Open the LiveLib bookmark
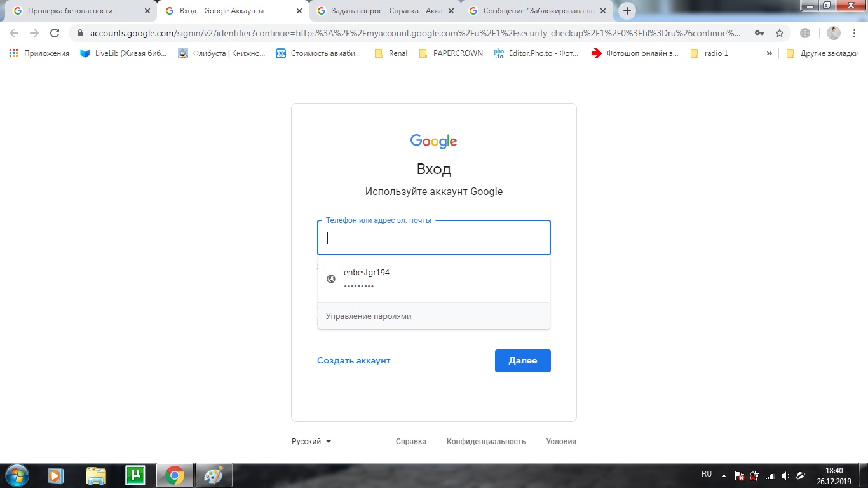 pos(124,53)
